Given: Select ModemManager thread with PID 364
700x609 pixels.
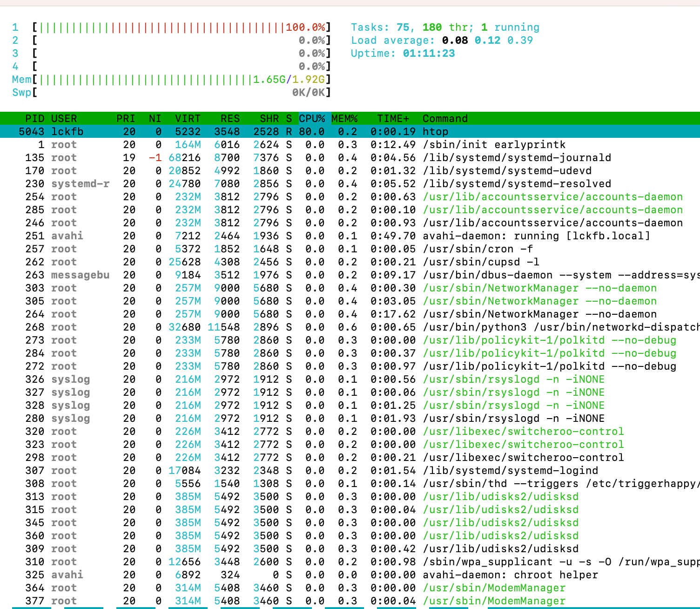Looking at the screenshot, I should click(x=350, y=588).
